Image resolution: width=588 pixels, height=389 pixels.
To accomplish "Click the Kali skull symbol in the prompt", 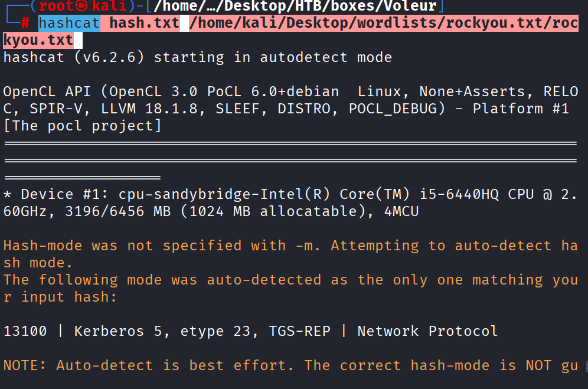I will tap(82, 6).
